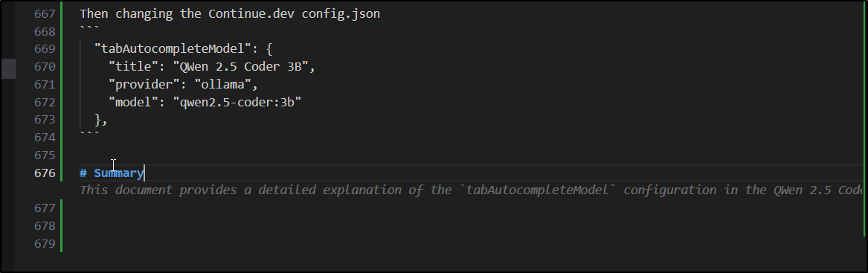
Task: Click the "qwen2.5-coder:3b" model string
Action: pos(237,103)
